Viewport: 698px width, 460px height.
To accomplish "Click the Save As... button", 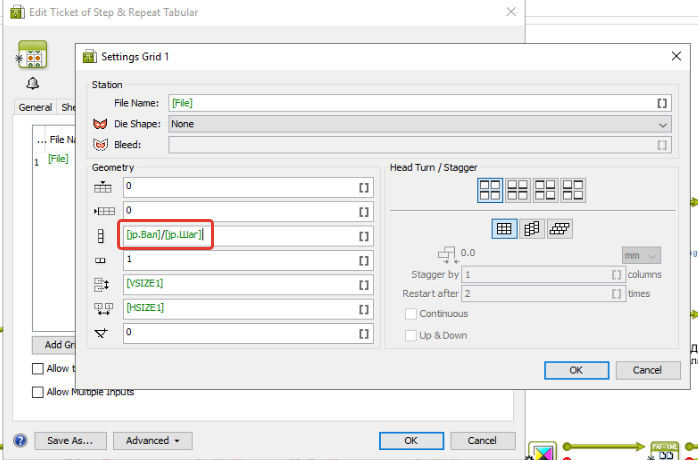I will pos(70,440).
